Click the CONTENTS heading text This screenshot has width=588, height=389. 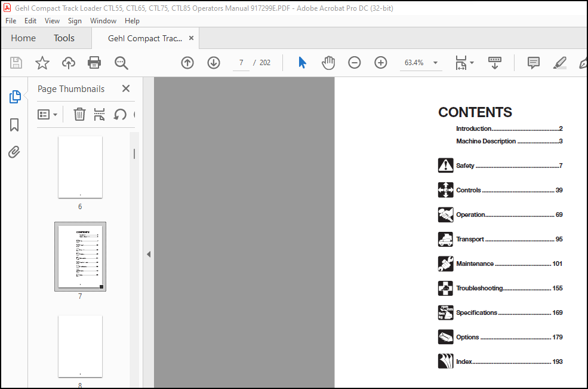click(x=475, y=112)
